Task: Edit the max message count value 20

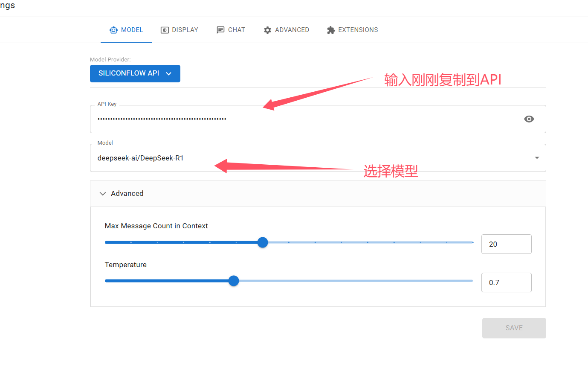Action: tap(506, 244)
